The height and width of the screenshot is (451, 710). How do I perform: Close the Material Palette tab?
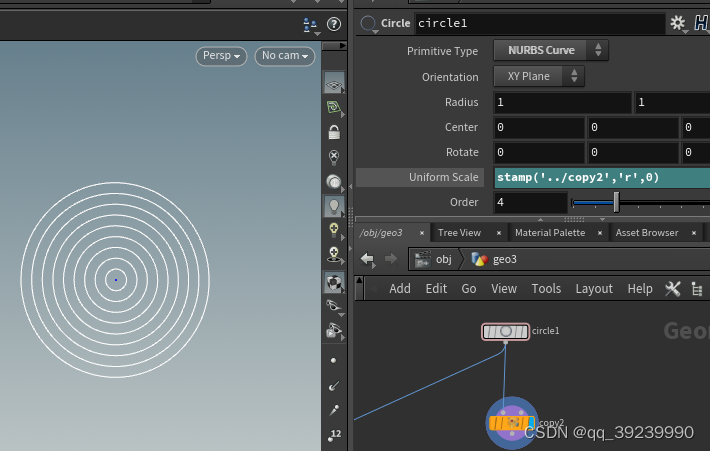tap(600, 233)
